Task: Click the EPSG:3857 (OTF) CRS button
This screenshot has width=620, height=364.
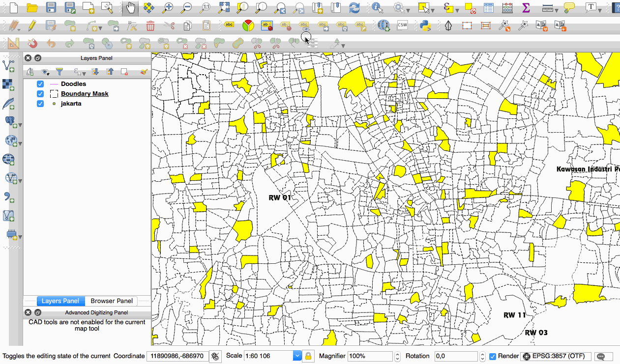Action: pyautogui.click(x=556, y=356)
